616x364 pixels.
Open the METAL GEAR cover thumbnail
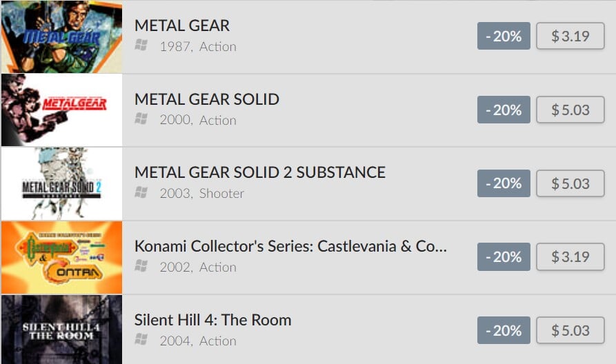tap(61, 37)
